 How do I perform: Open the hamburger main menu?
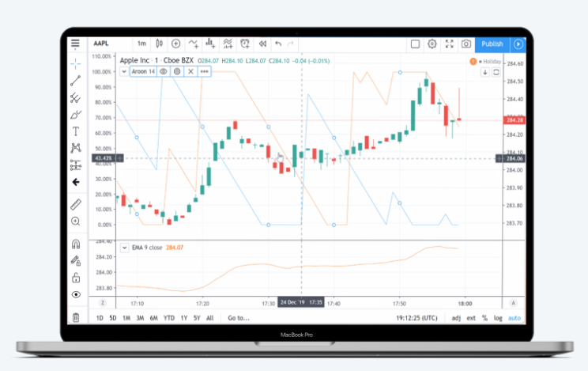[x=75, y=44]
